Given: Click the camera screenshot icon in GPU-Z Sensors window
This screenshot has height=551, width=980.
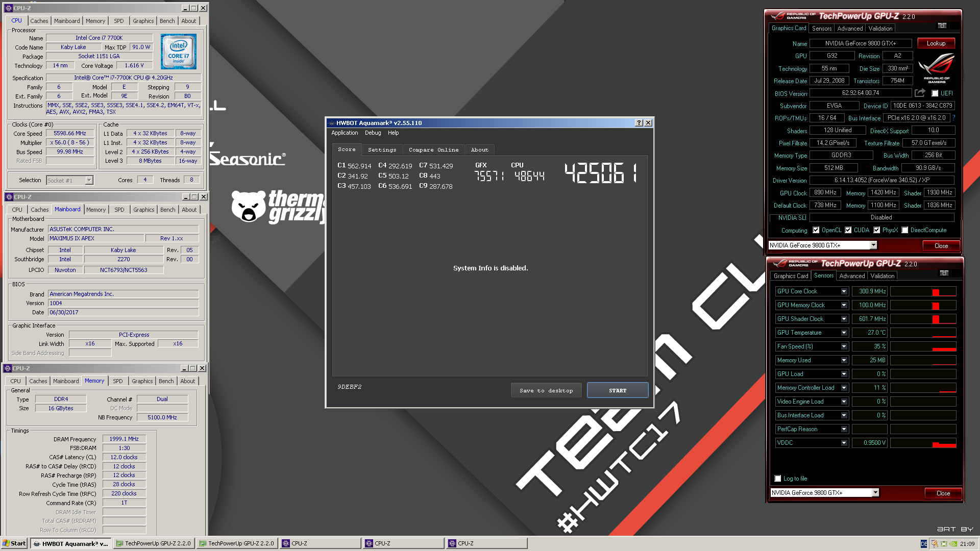Looking at the screenshot, I should [x=944, y=273].
